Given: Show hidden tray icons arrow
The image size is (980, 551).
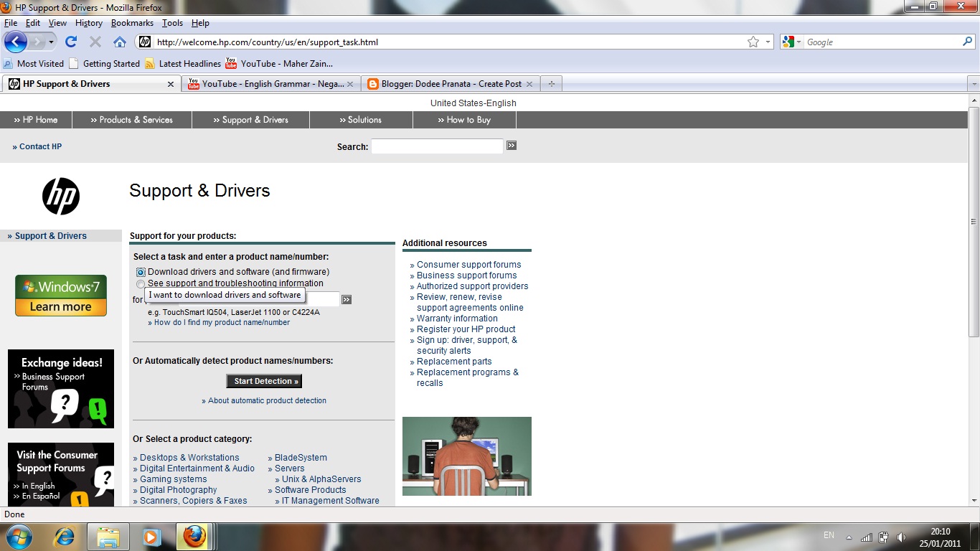Looking at the screenshot, I should (849, 537).
